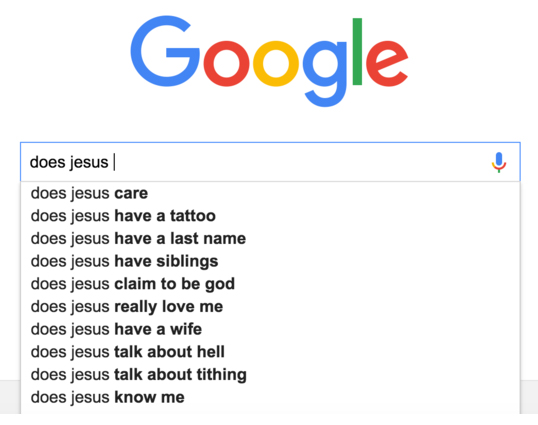Click the green "l" in Google logo

pos(357,51)
